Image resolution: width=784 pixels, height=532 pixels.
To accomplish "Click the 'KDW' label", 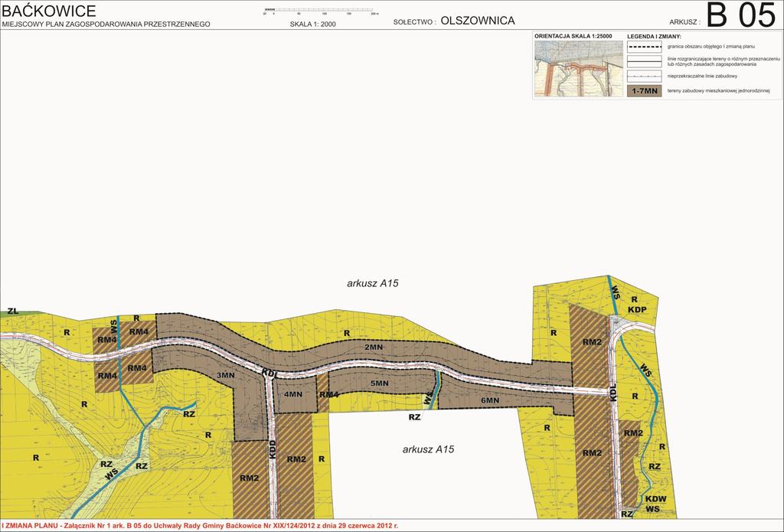I will click(655, 499).
